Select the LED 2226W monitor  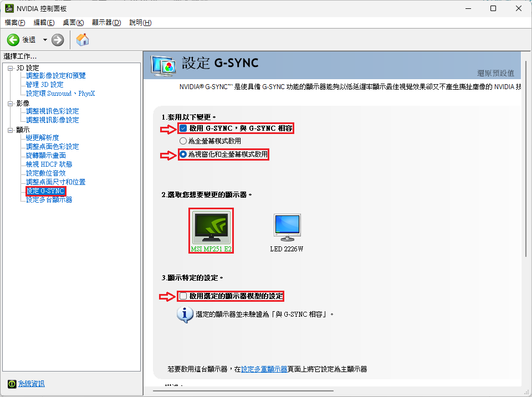[287, 233]
